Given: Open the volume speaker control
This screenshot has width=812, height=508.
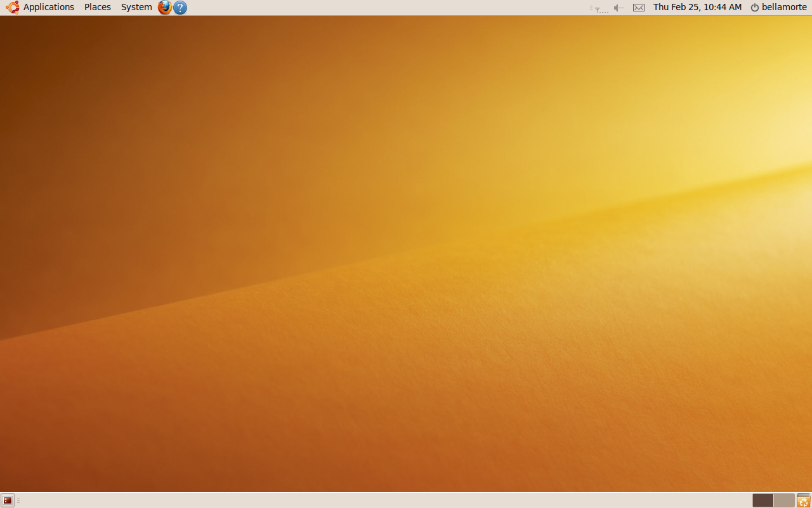Looking at the screenshot, I should pos(619,8).
